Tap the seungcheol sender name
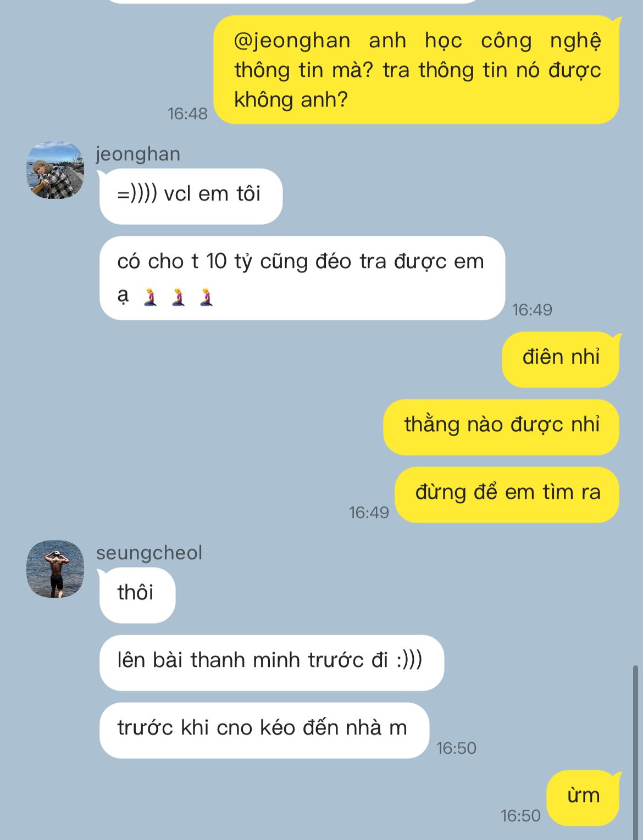 click(x=149, y=553)
